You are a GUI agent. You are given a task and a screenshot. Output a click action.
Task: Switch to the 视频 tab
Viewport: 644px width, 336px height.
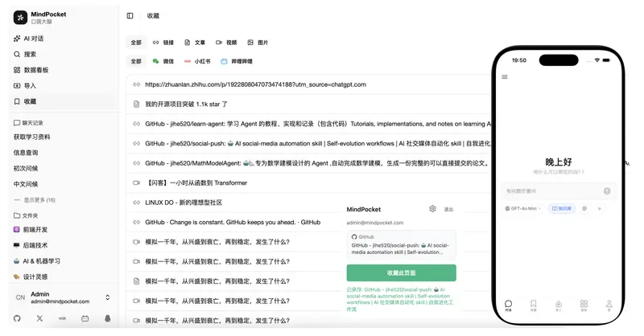(x=225, y=43)
